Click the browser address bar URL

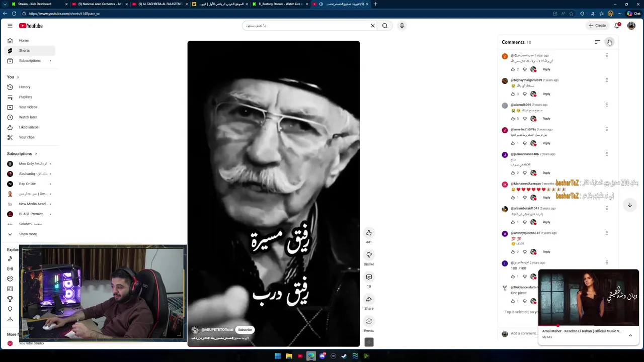point(64,14)
